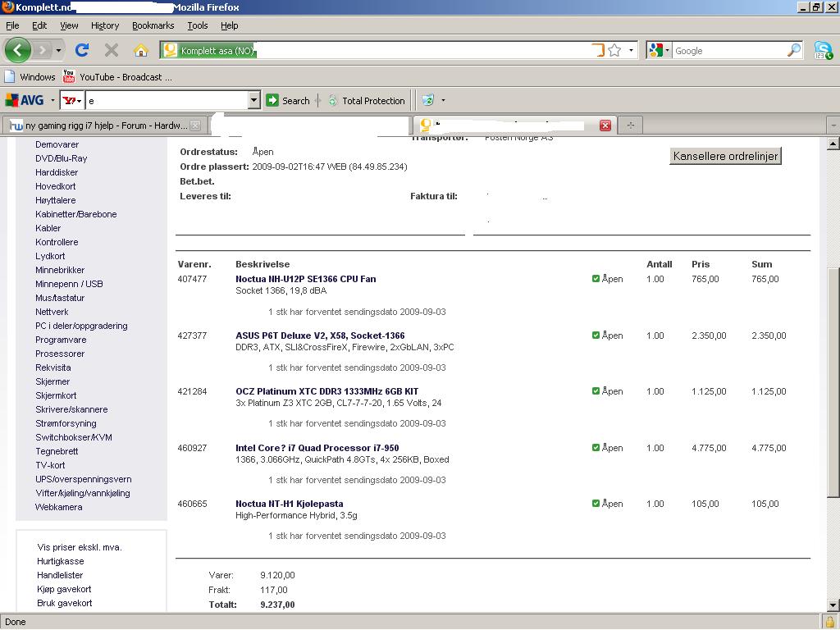
Task: Open ASUS P6T Deluxe V2 product link
Action: (320, 336)
